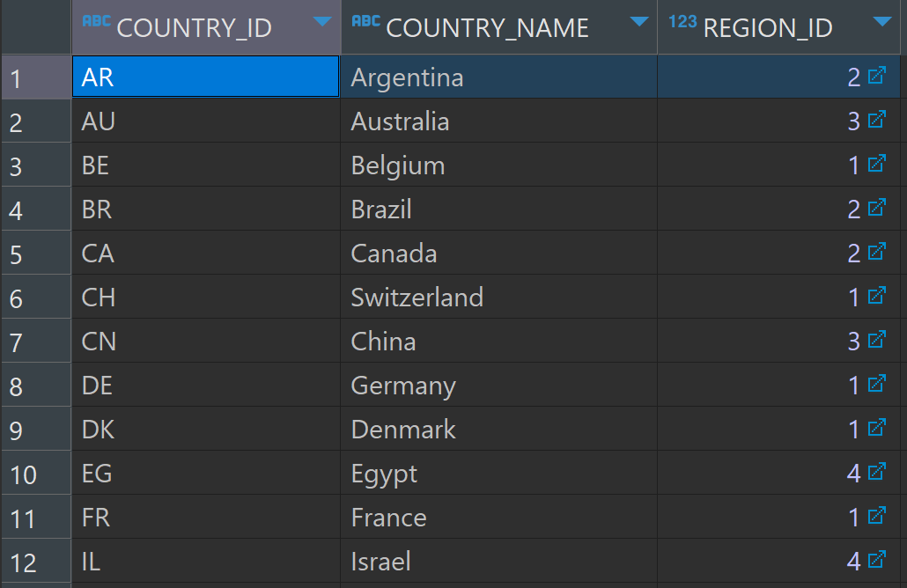This screenshot has width=907, height=588.
Task: Select the DK country ID cell
Action: (206, 429)
